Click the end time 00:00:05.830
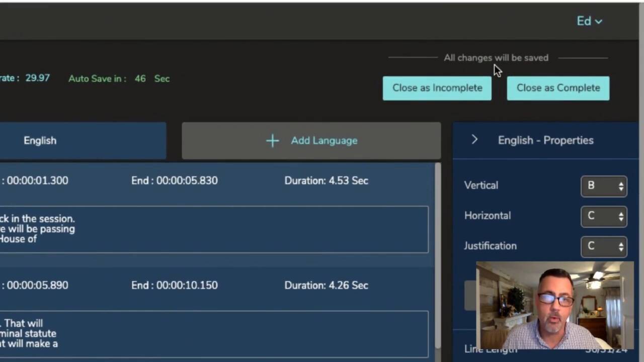The width and height of the screenshot is (644, 362). click(187, 180)
